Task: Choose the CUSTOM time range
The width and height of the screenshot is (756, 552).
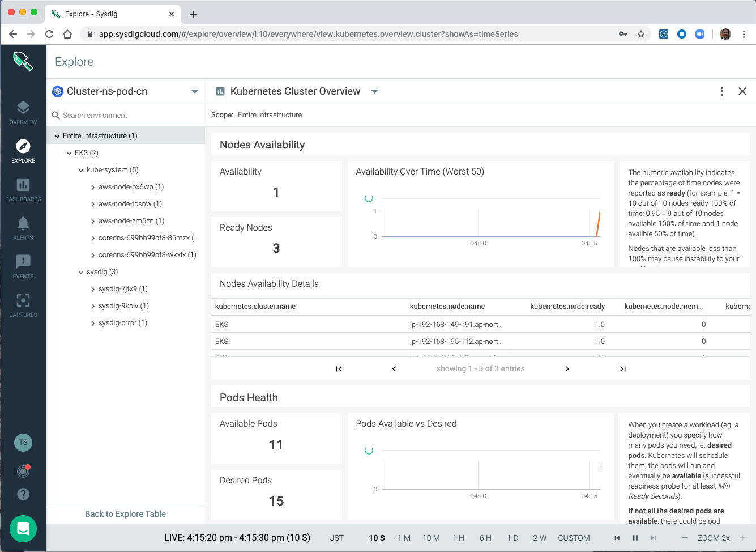Action: (574, 538)
